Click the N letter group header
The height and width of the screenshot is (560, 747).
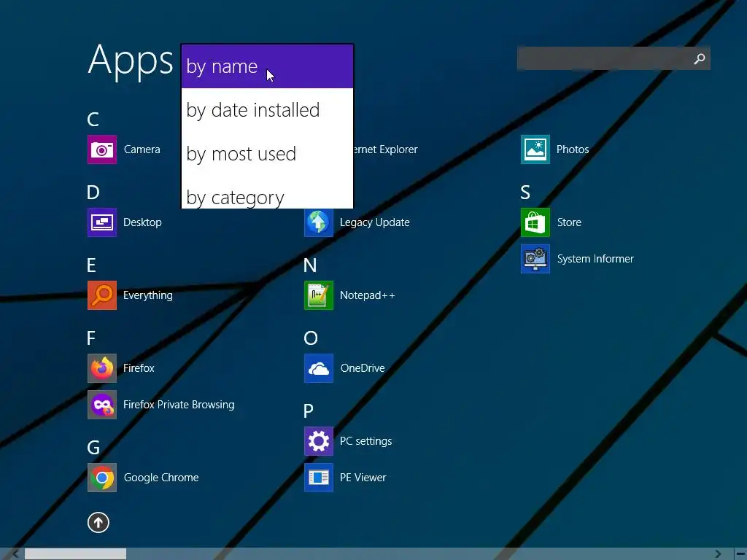click(x=310, y=265)
